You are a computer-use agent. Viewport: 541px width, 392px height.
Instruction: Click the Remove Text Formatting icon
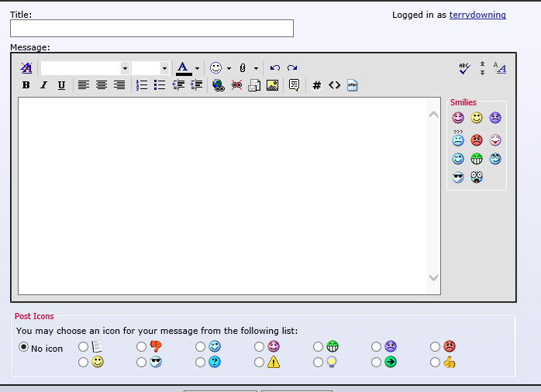click(x=26, y=68)
